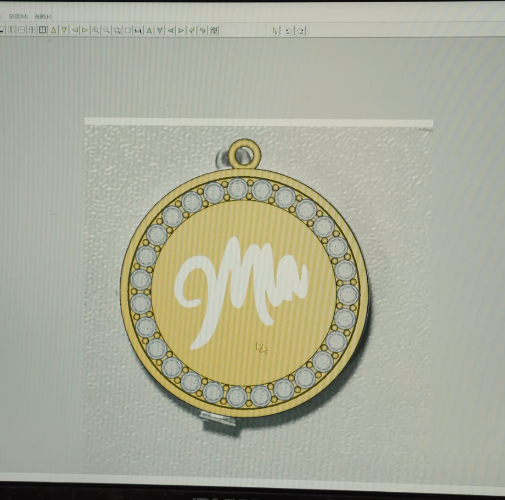
Task: Click the green left arrow icon
Action: tap(171, 30)
